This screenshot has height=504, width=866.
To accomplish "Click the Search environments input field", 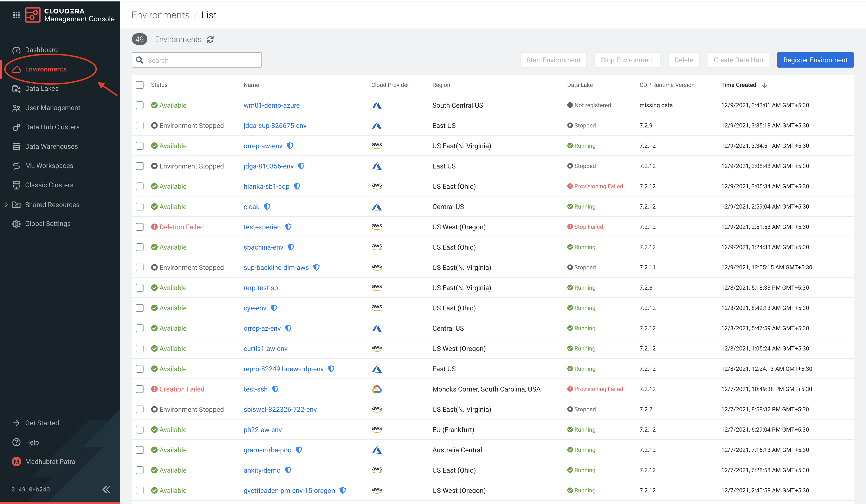I will [x=203, y=60].
